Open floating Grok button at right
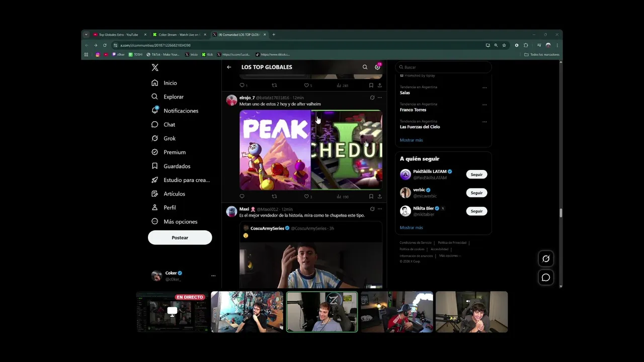The height and width of the screenshot is (362, 644). click(546, 258)
